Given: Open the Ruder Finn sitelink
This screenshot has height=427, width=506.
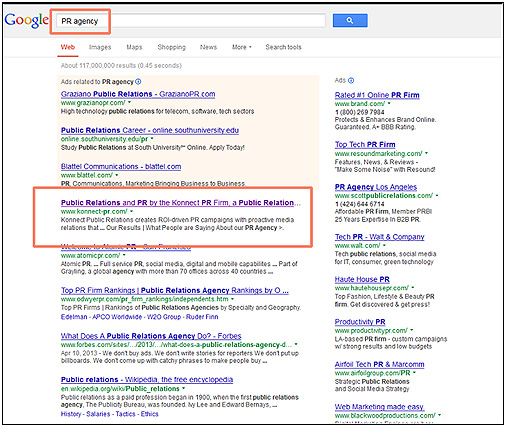Looking at the screenshot, I should pyautogui.click(x=202, y=317).
